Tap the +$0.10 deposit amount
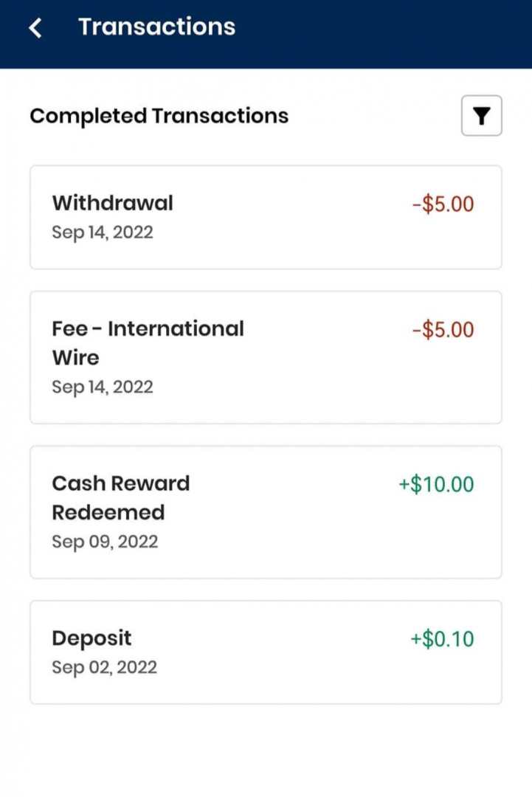Screen dimensions: 532x797 click(442, 639)
